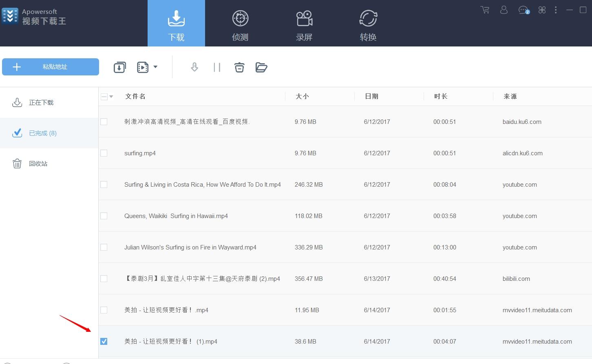The image size is (592, 364).
Task: Check the Queens, Waikiki row checkbox
Action: coord(104,216)
